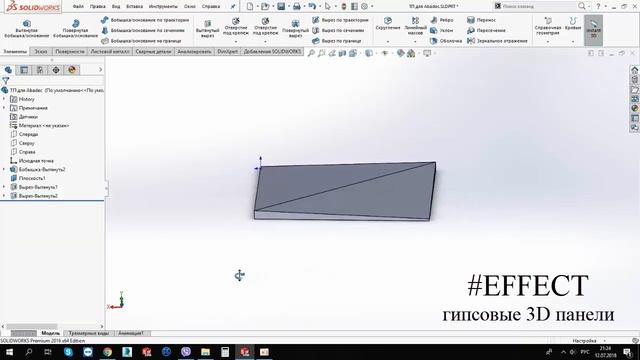
Task: Select the Вытянутая бобышка/основание tool
Action: pos(27,28)
